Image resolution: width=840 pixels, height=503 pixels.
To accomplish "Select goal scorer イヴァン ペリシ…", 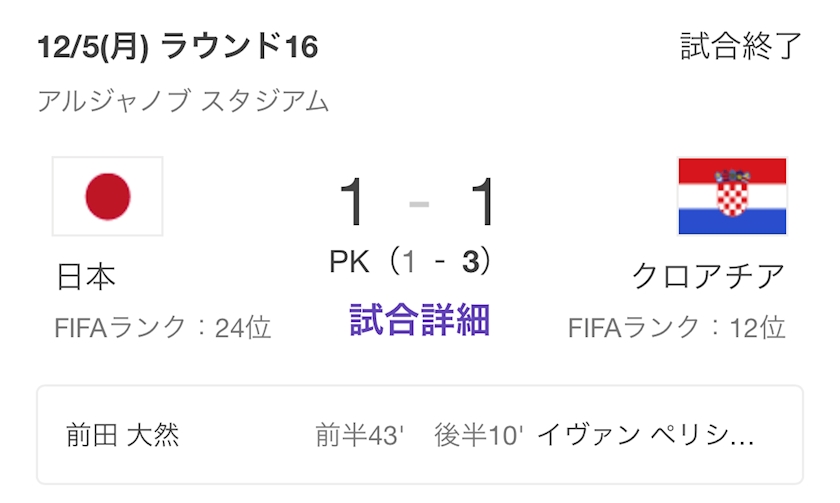I will [x=646, y=436].
